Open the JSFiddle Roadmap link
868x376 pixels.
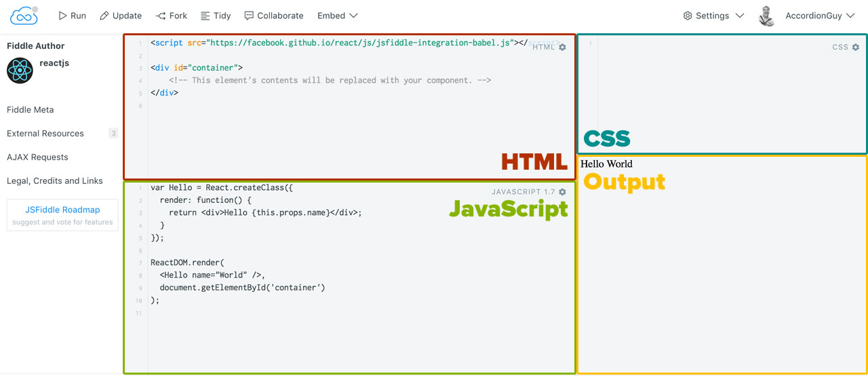(x=62, y=210)
